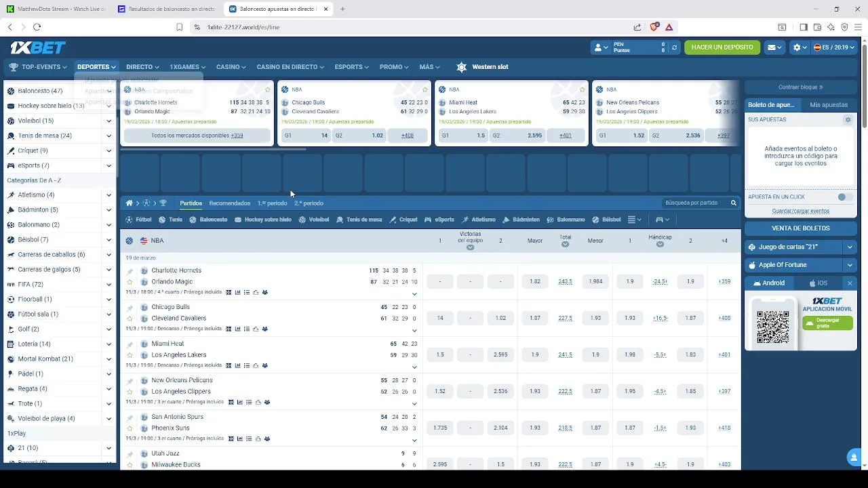Click the home icon in breadcrumb
Screen dimensions: 868x488
point(129,203)
